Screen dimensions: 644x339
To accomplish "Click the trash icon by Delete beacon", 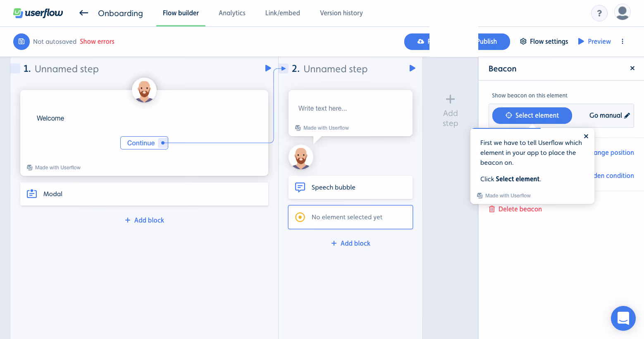I will click(492, 209).
